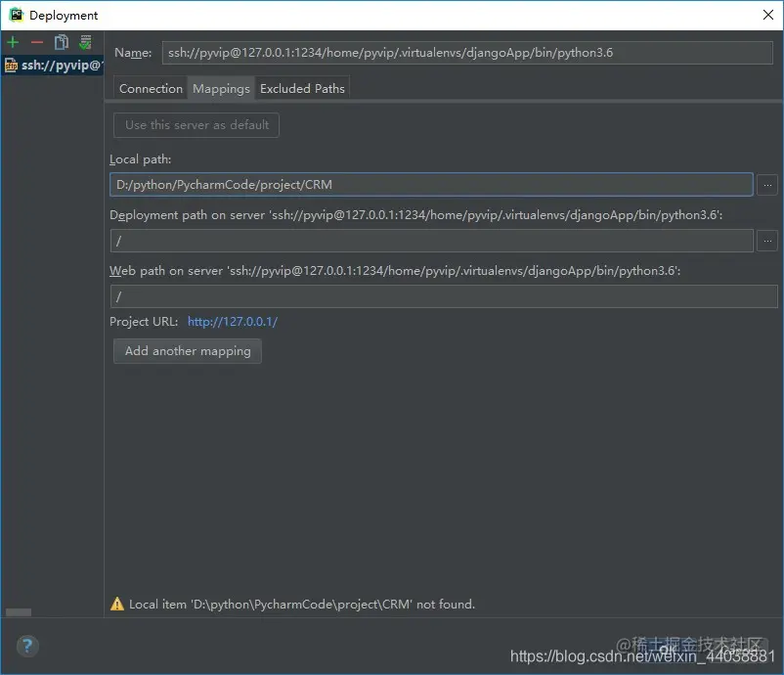Image resolution: width=784 pixels, height=675 pixels.
Task: Open the Project URL link http://127.0.0.1/
Action: (x=233, y=322)
